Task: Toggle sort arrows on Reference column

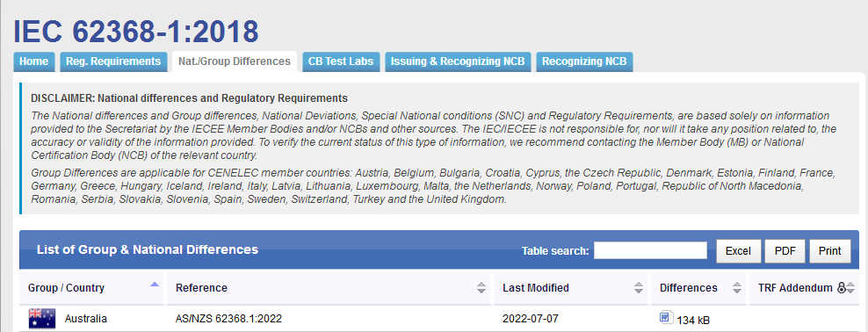Action: point(481,288)
